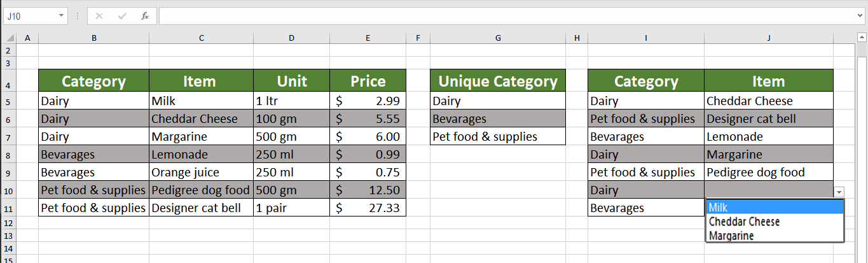The height and width of the screenshot is (263, 868).
Task: Click the Cancel entry X icon
Action: click(x=99, y=16)
